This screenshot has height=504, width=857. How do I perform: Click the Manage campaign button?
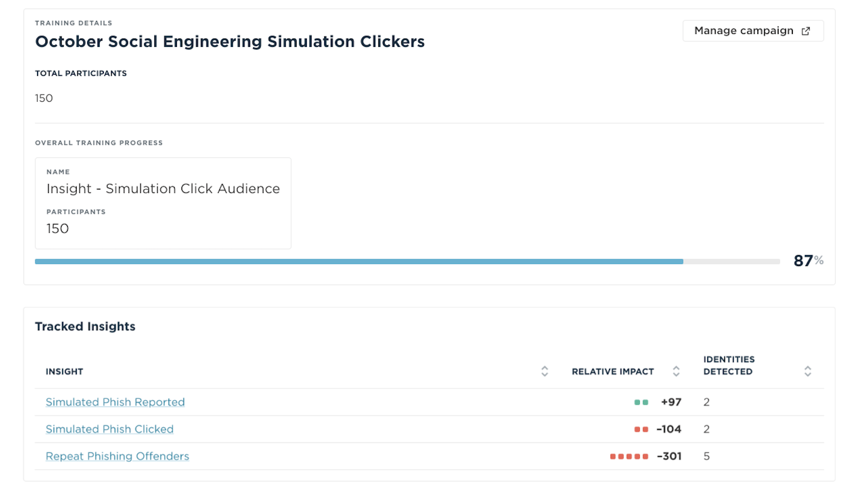click(x=744, y=31)
